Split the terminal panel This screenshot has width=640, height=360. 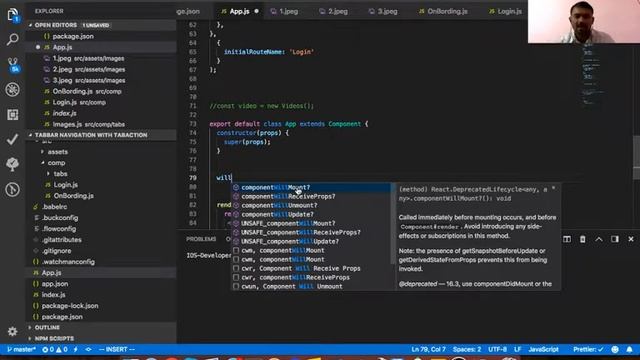tap(567, 239)
